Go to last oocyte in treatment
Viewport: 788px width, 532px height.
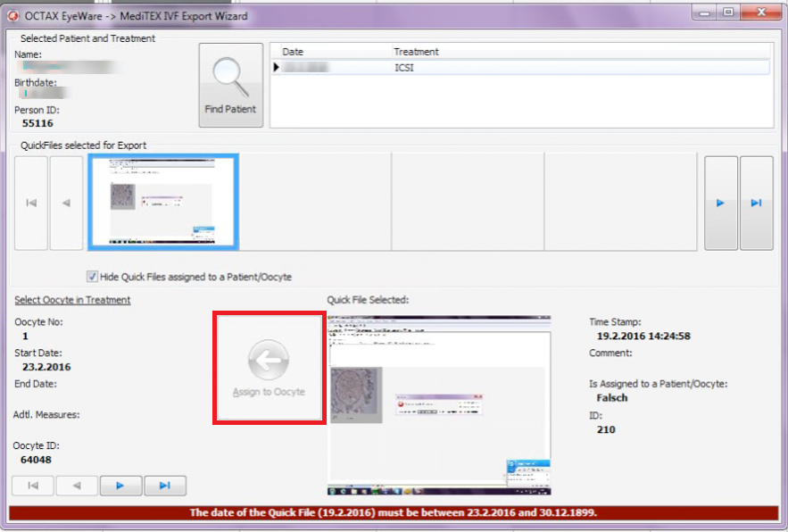165,486
